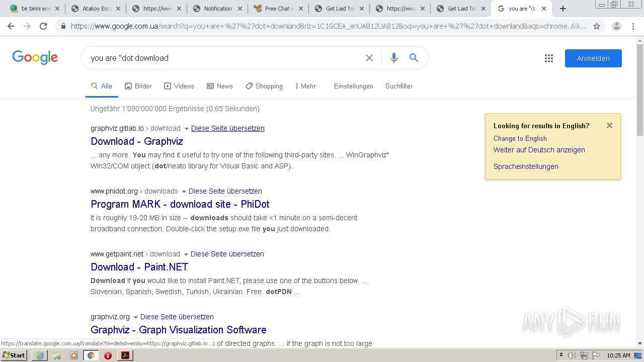Translate the www.phidot.org result page
This screenshot has width=644, height=362.
[x=225, y=191]
